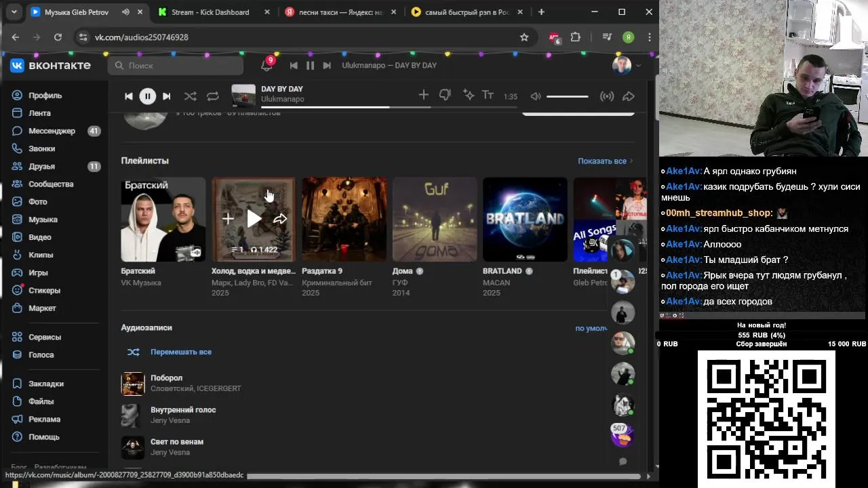This screenshot has height=488, width=868.
Task: Add hovered playlist with plus icon on cover
Action: click(x=228, y=219)
